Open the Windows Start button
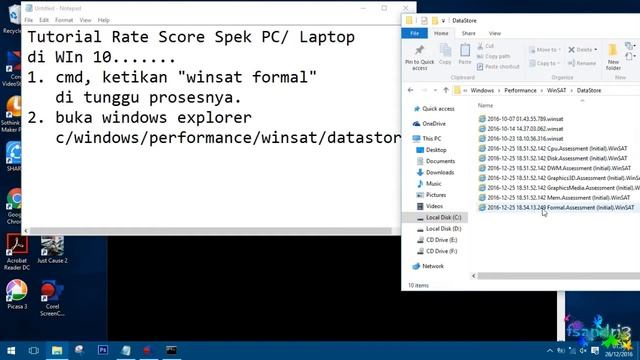 (11, 351)
